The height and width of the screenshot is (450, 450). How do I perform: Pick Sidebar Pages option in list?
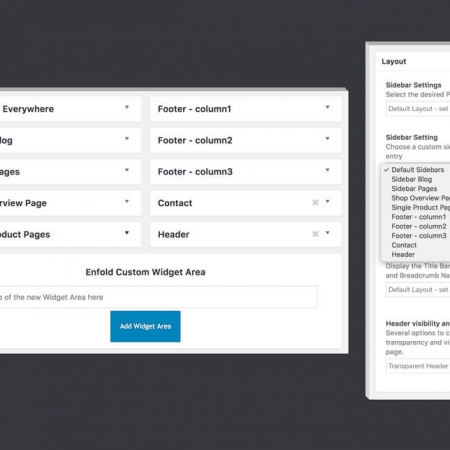[415, 188]
